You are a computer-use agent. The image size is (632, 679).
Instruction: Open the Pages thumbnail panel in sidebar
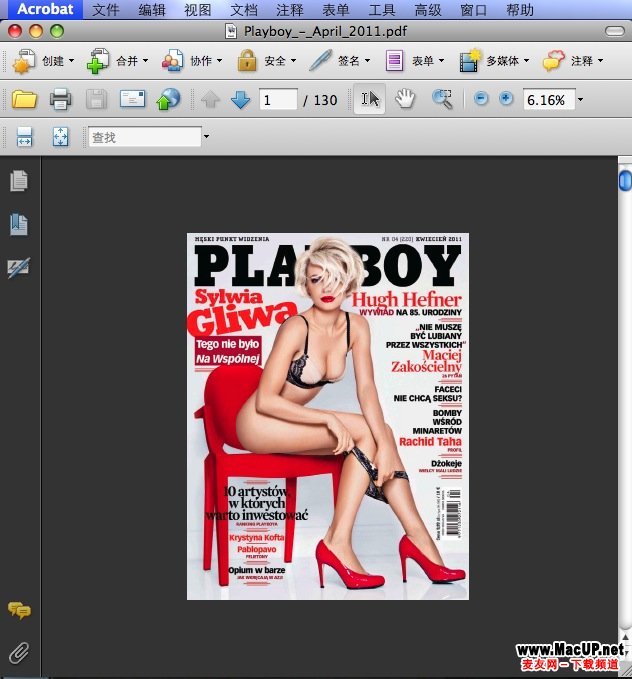coord(19,181)
